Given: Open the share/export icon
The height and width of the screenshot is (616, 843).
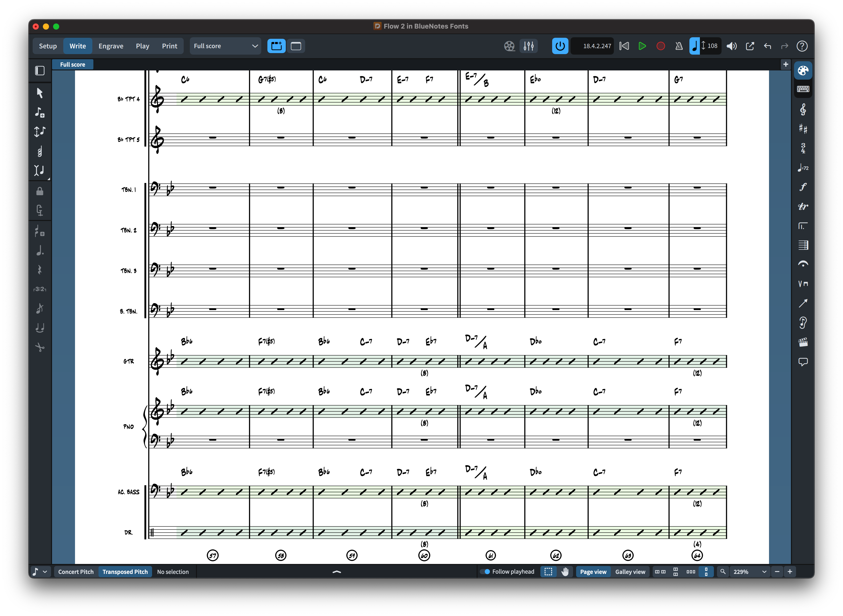Looking at the screenshot, I should (x=750, y=46).
